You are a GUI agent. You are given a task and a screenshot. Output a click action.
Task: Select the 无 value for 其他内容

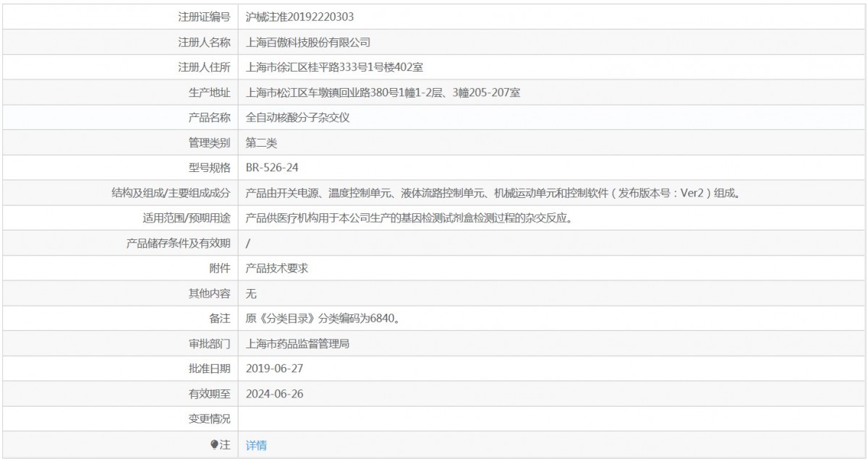(251, 293)
